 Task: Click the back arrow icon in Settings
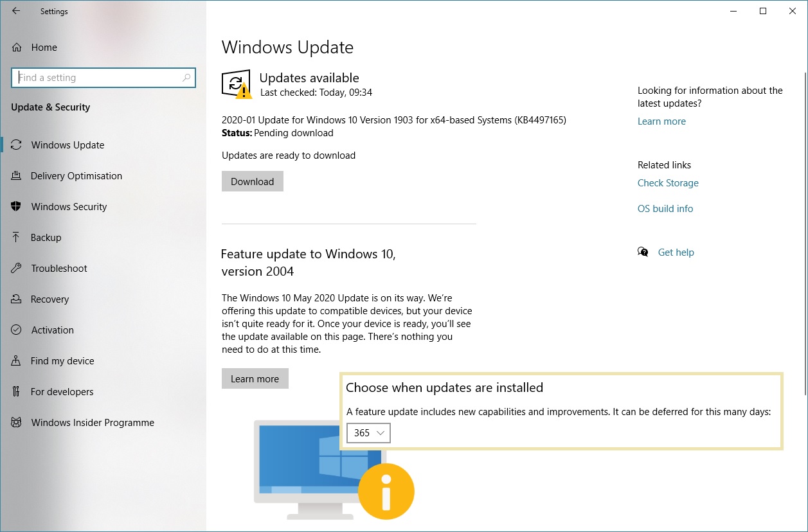[16, 11]
